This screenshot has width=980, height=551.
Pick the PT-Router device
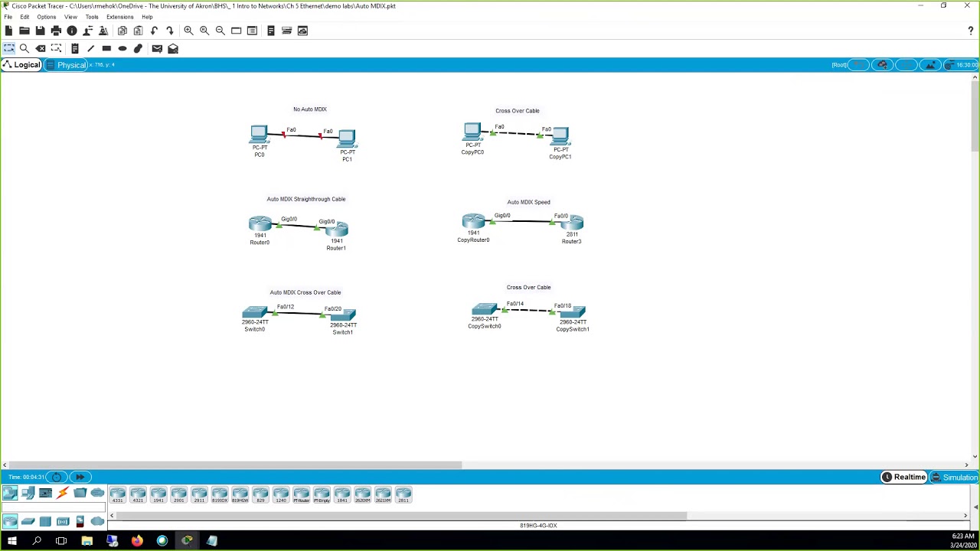[301, 495]
